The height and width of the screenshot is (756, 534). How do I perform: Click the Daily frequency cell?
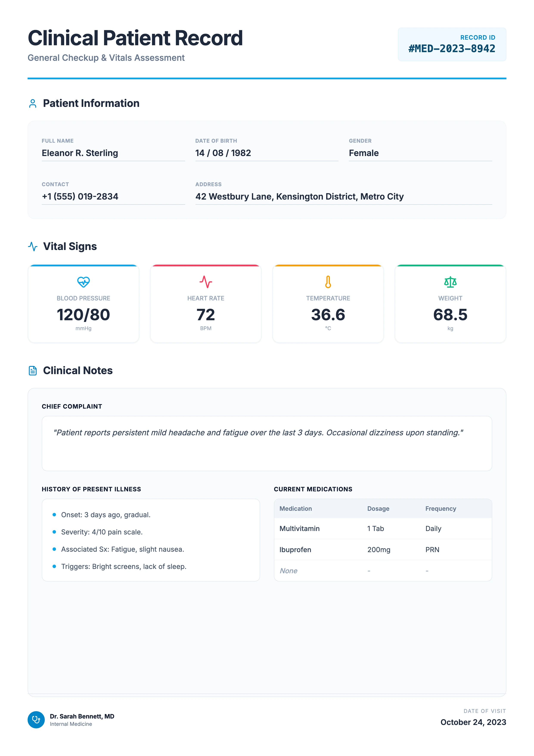click(x=433, y=528)
